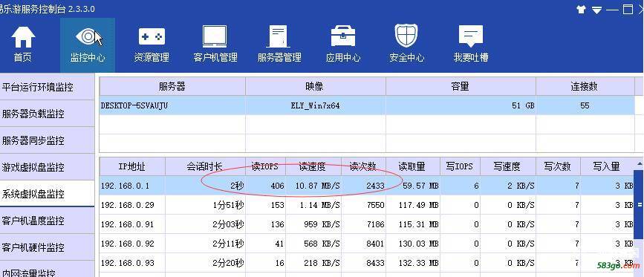This screenshot has height=277, width=644.
Task: Click read volume 117.49 MB
Action: (418, 205)
